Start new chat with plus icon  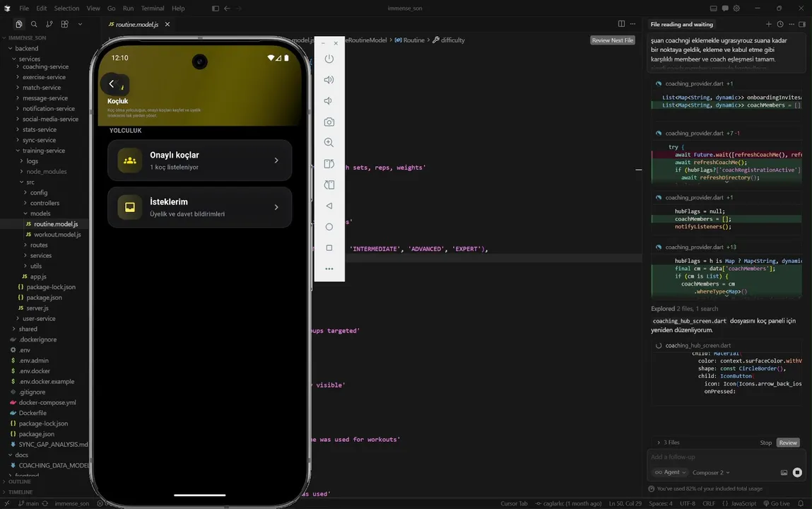(x=768, y=24)
